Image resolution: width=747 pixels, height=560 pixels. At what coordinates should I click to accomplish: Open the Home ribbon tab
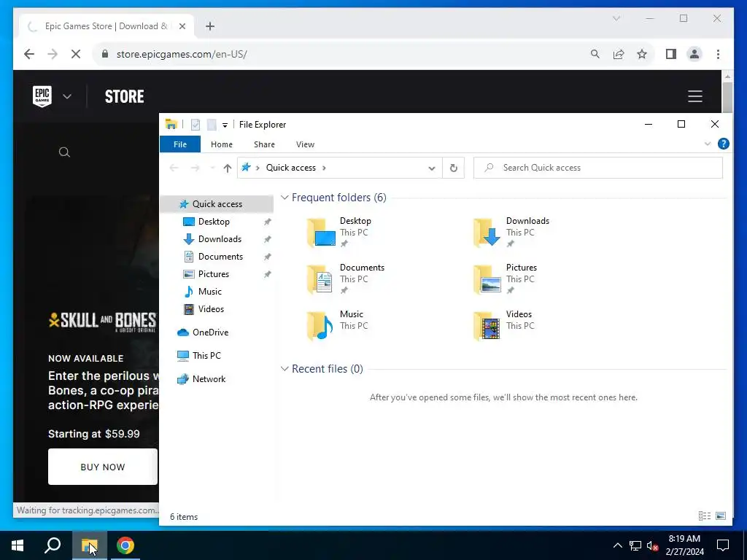(222, 144)
